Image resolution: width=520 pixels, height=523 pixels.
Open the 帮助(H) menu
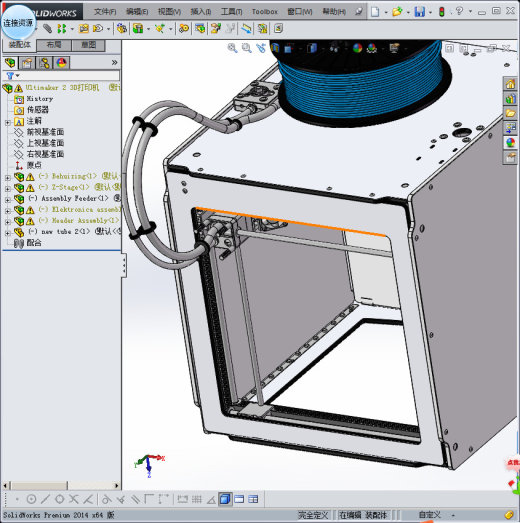pos(334,12)
